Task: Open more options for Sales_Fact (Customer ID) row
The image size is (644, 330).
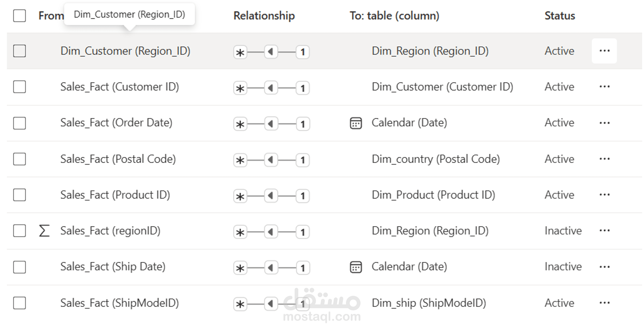Action: [x=604, y=87]
